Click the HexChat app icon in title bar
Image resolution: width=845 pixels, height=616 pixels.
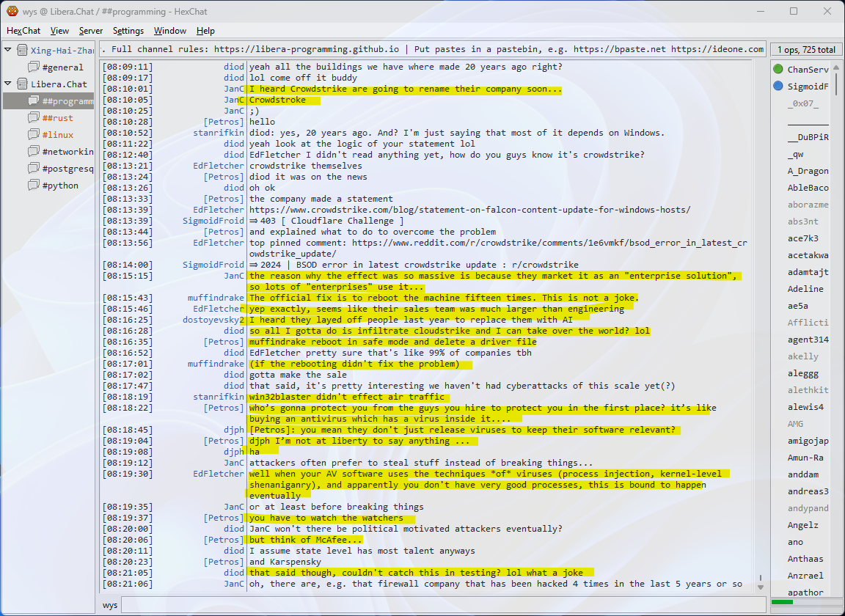pos(12,11)
